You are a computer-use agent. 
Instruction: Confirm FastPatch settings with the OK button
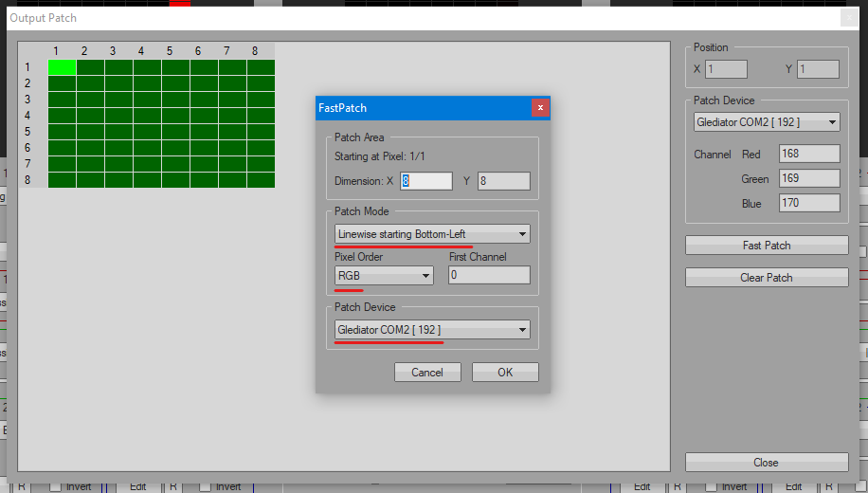pyautogui.click(x=505, y=373)
